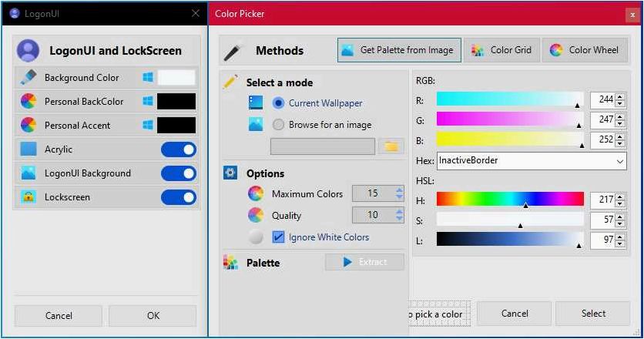
Task: Click the white Background Color swatch
Action: pyautogui.click(x=176, y=77)
